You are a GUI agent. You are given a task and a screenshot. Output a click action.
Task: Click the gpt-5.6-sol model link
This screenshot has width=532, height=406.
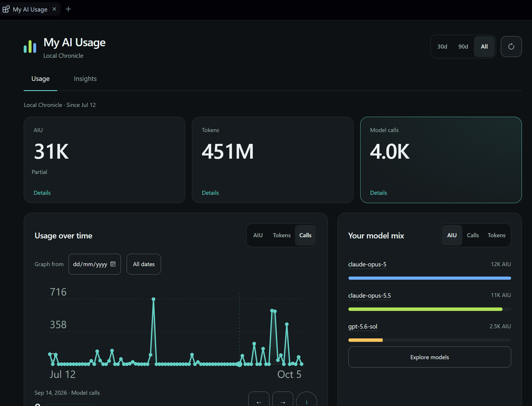click(363, 327)
